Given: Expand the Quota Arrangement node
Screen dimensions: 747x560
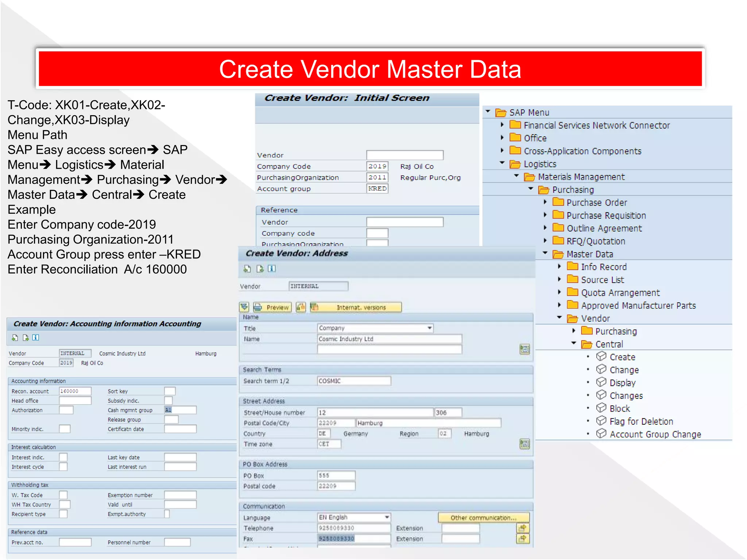Looking at the screenshot, I should tap(560, 292).
